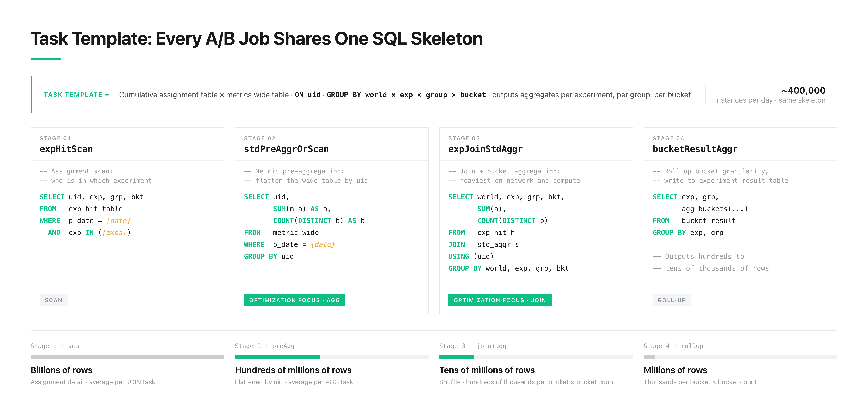868x411 pixels.
Task: Click the 'COUNT(DISTINCT b) AS b' line
Action: pyautogui.click(x=319, y=221)
